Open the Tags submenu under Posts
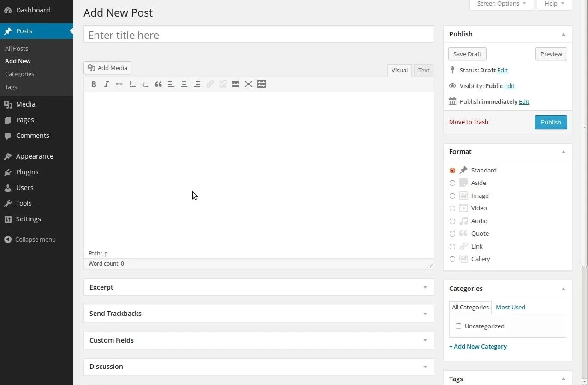Viewport: 588px width, 385px height. pos(11,87)
